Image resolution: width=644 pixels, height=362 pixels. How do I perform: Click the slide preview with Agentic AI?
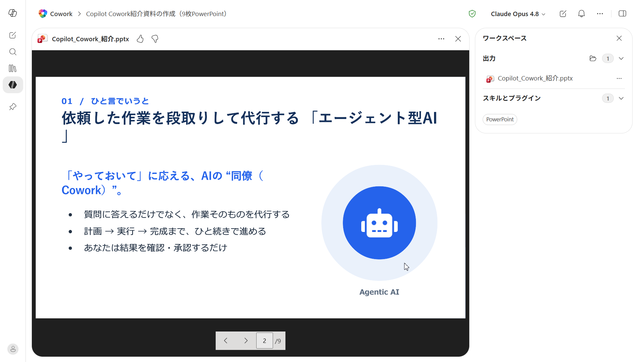[250, 197]
